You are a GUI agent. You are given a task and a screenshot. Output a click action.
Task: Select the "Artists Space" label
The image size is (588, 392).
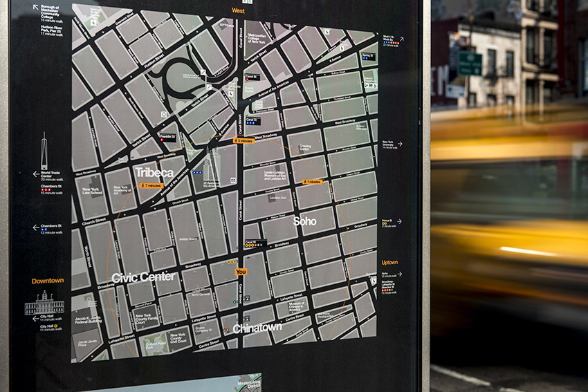pos(188,239)
